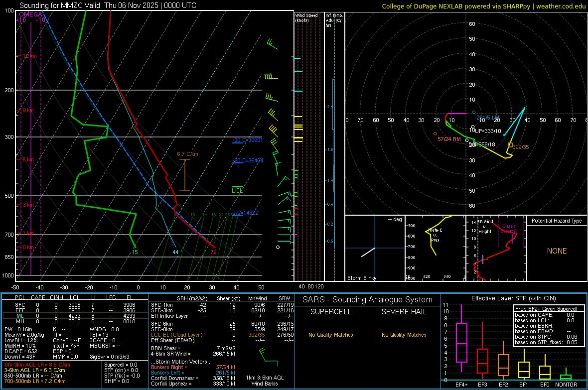The height and width of the screenshot is (390, 588).
Task: Click the 'SFC-8km' shear row label
Action: point(161,329)
